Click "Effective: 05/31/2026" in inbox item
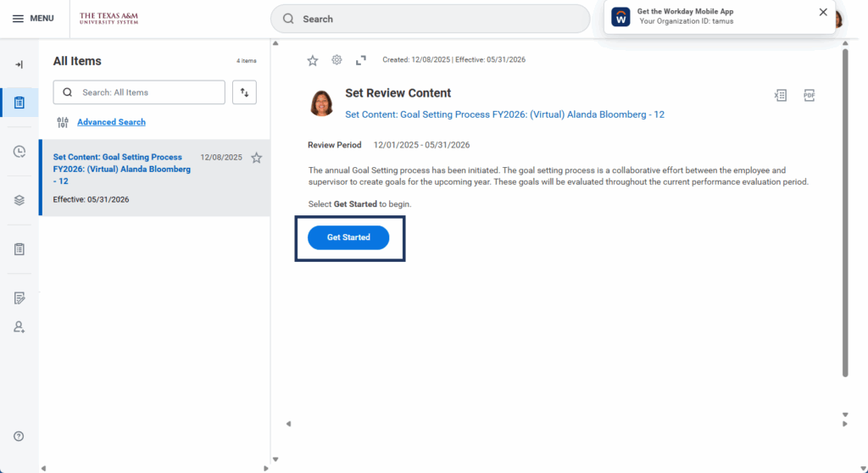 (x=91, y=199)
